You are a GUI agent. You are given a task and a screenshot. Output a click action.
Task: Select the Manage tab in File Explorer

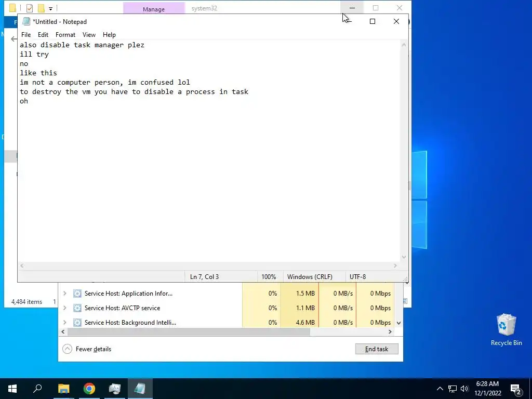click(154, 9)
